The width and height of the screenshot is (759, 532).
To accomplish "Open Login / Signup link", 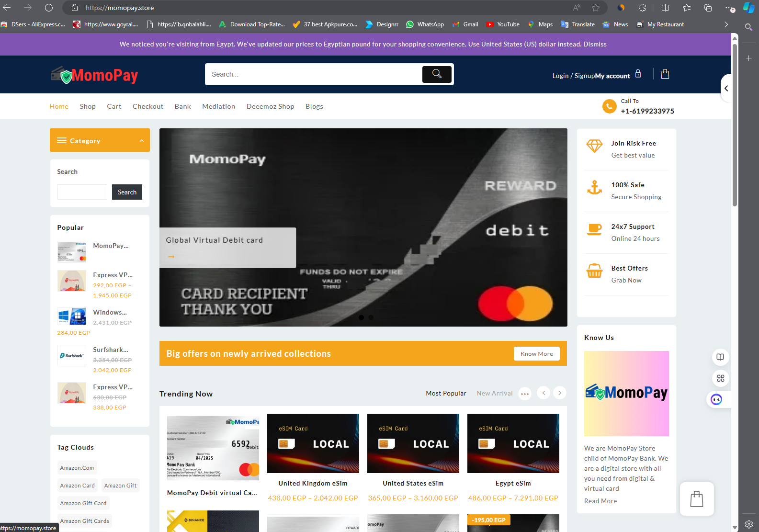I will tap(573, 76).
